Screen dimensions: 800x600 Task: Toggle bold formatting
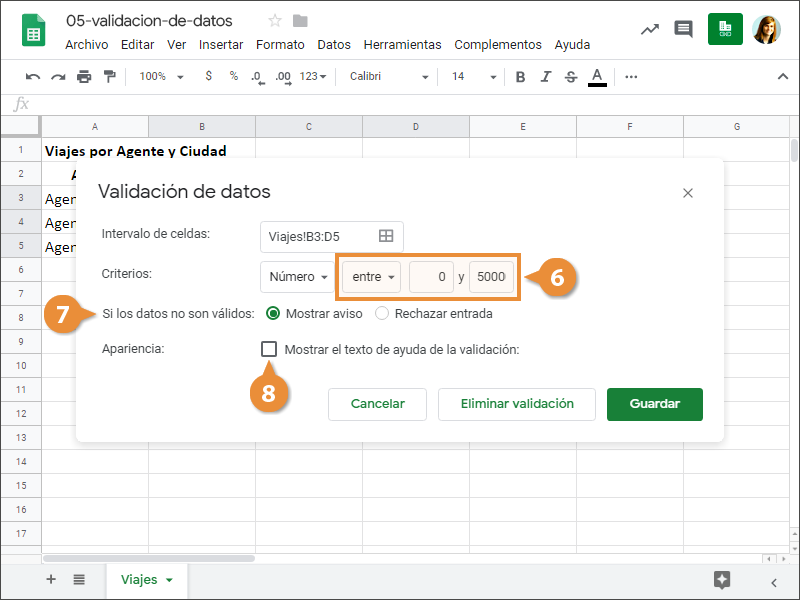pyautogui.click(x=520, y=77)
